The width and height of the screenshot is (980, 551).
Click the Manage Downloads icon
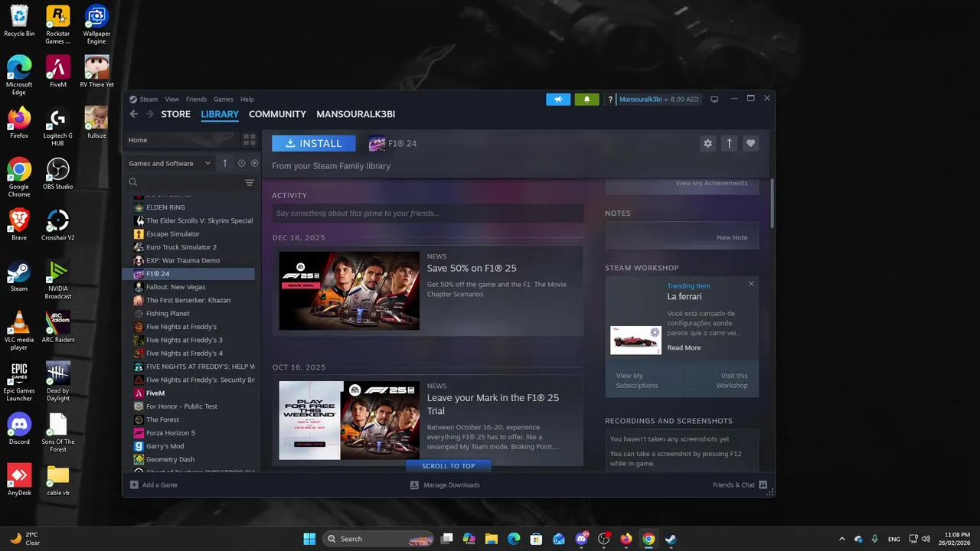click(414, 484)
